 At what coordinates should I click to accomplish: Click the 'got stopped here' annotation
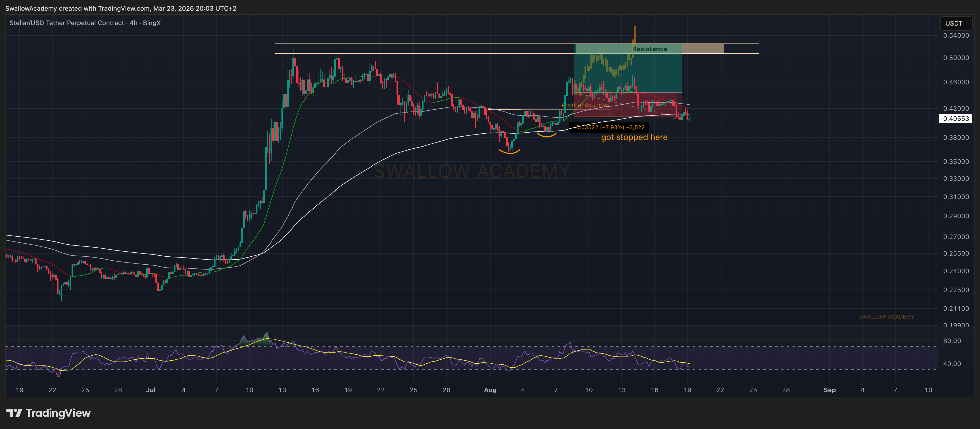click(x=634, y=137)
